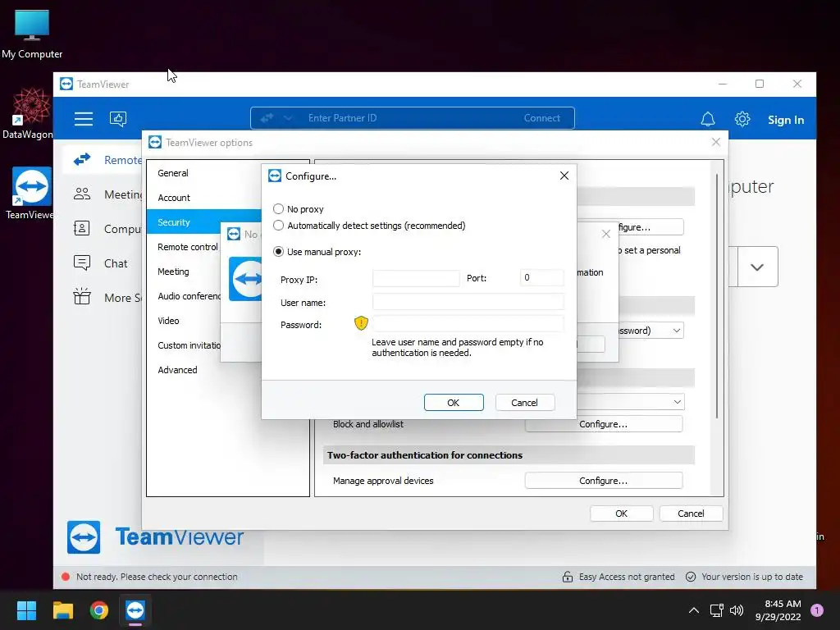Click the Port number field

click(x=541, y=278)
